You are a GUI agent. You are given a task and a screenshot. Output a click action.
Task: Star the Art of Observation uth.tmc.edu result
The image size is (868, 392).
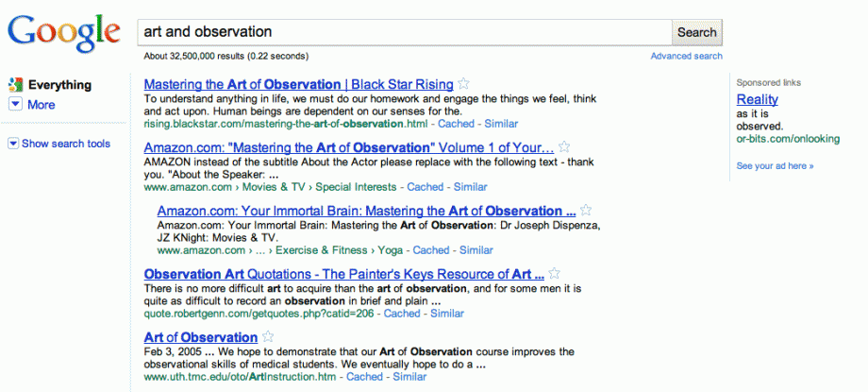[x=268, y=337]
